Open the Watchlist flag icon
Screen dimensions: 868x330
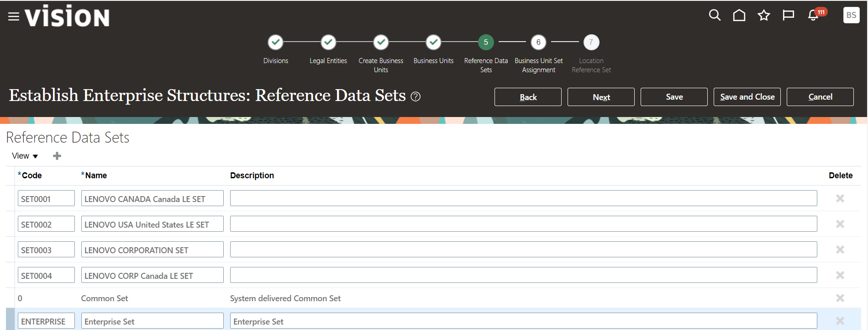788,16
